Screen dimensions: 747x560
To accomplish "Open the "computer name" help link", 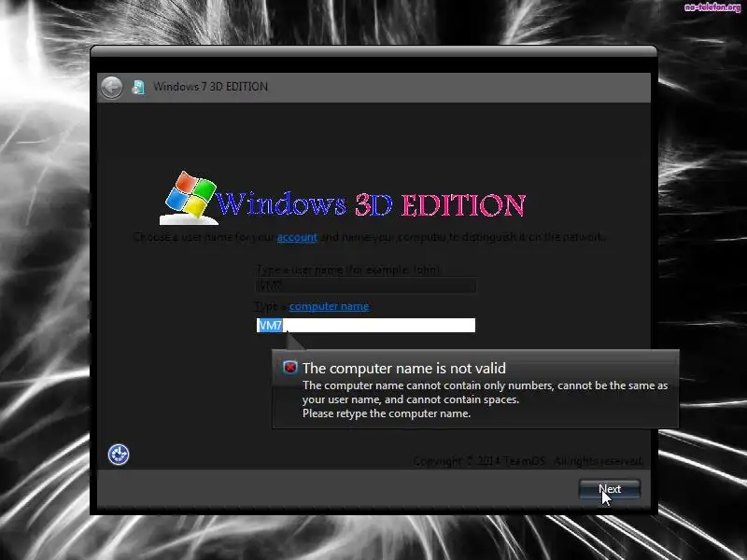I will 329,306.
